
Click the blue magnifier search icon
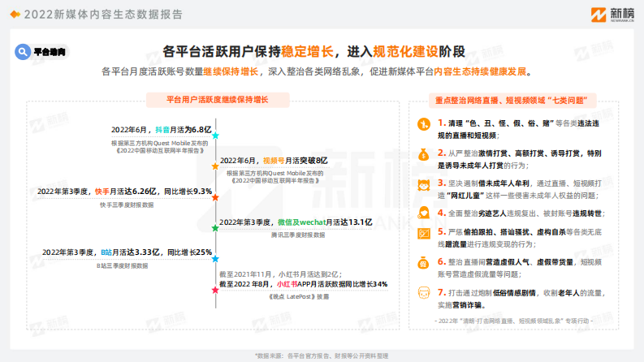(x=23, y=52)
